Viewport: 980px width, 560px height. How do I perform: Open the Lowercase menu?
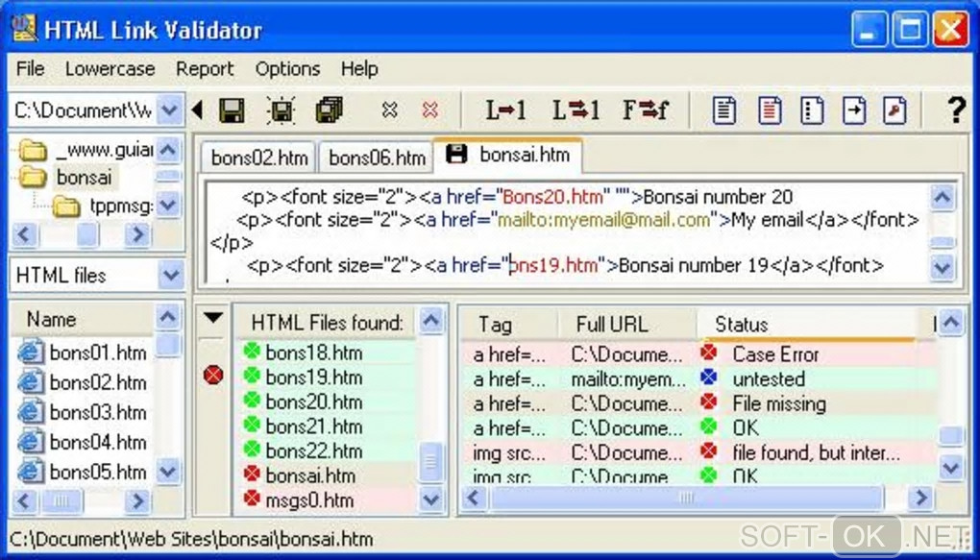pyautogui.click(x=110, y=68)
